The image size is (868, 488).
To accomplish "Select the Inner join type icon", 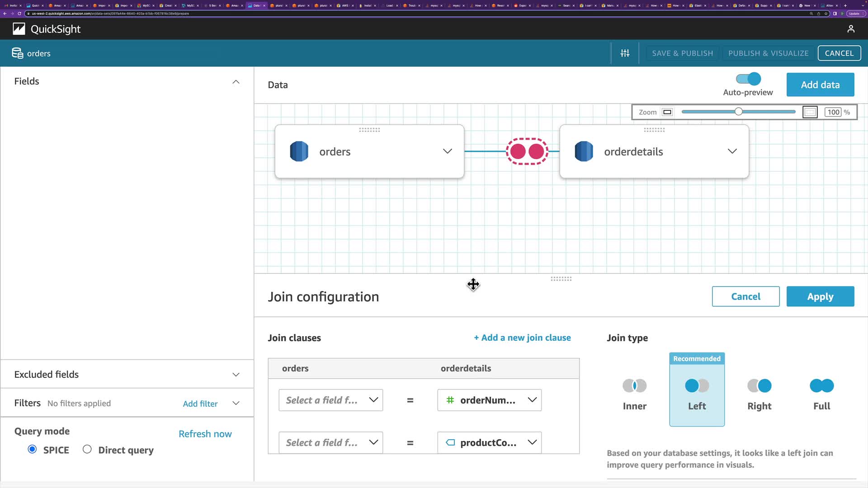I will [x=634, y=386].
